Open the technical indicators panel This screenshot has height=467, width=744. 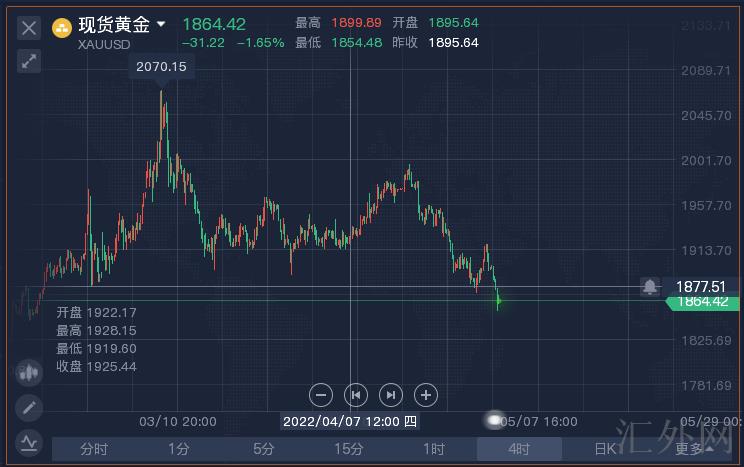(28, 440)
